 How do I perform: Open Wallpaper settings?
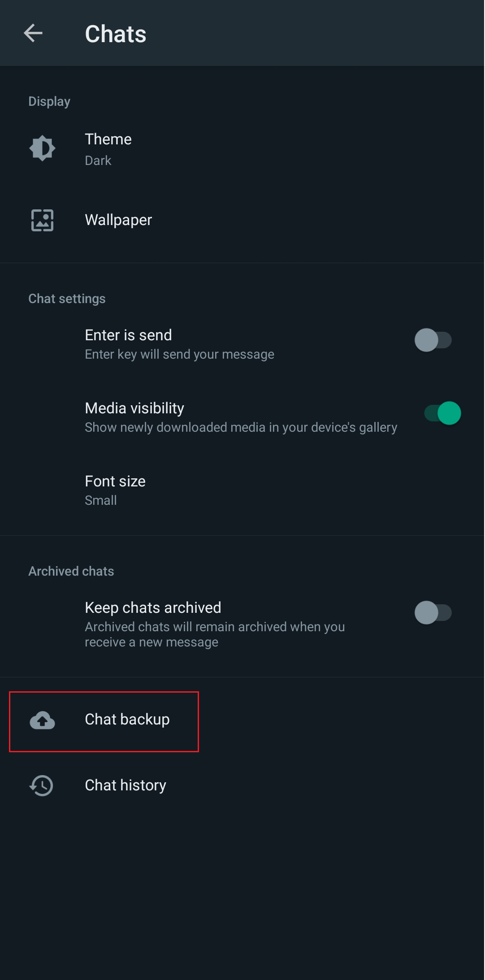242,220
